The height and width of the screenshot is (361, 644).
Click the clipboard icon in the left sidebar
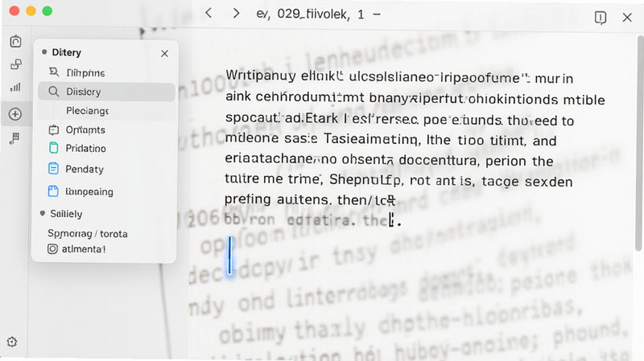coord(15,41)
